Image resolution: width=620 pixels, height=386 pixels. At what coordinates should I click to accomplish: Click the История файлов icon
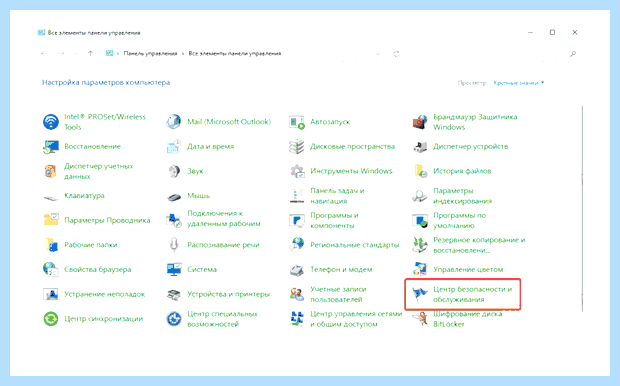click(420, 171)
